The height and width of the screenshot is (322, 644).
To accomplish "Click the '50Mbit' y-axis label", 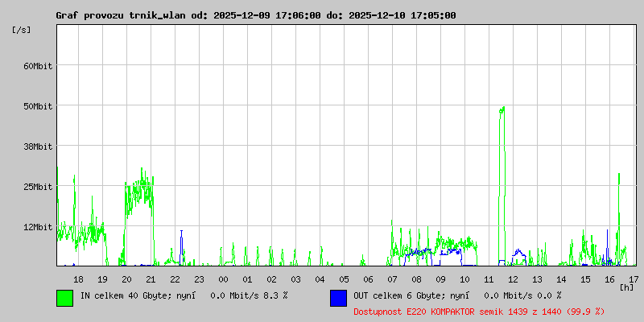I will click(38, 106).
